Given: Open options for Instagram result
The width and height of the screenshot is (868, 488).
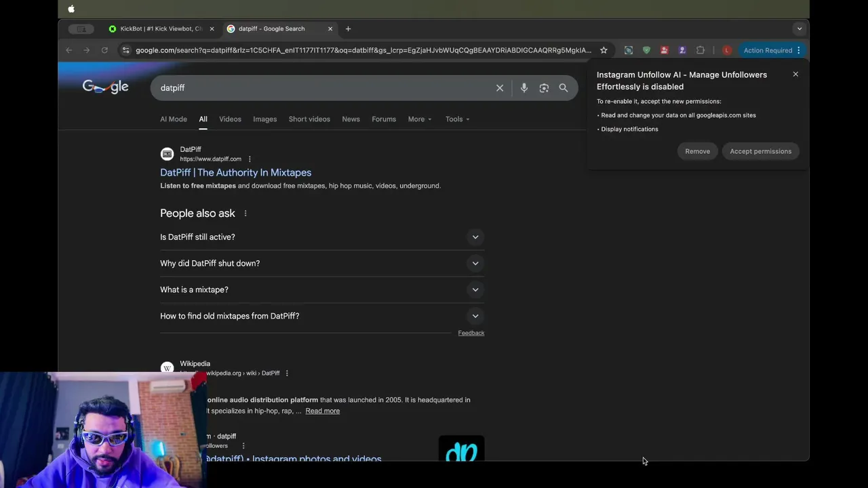Looking at the screenshot, I should (x=243, y=446).
